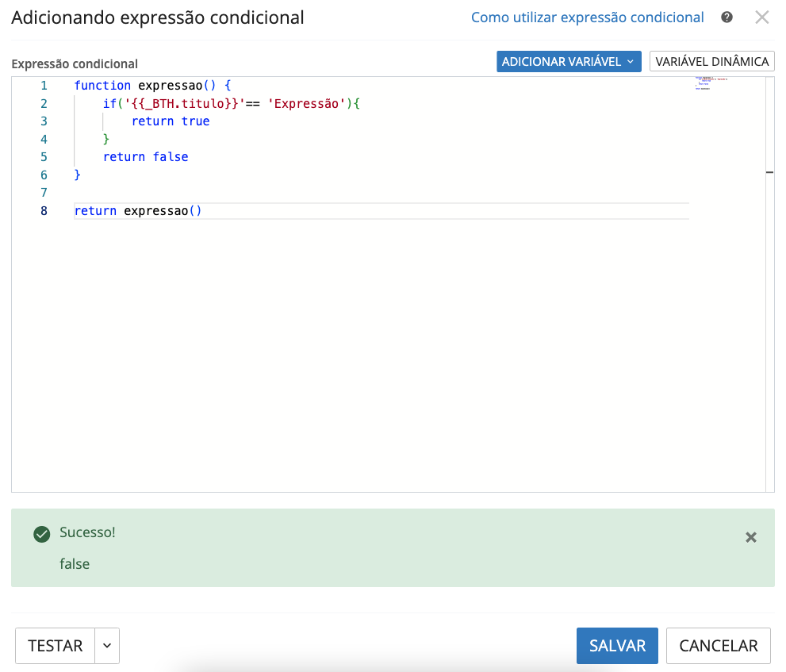Click the help question mark icon
The height and width of the screenshot is (672, 786).
727,17
